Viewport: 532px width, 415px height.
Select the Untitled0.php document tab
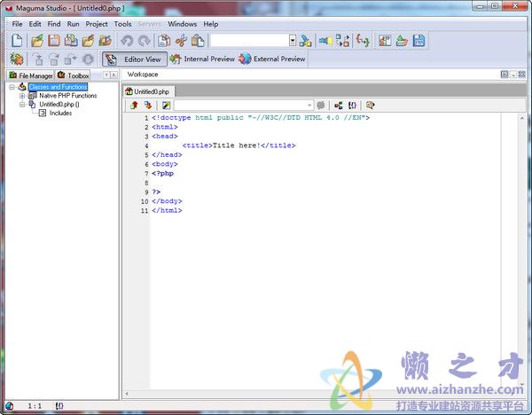click(x=148, y=91)
